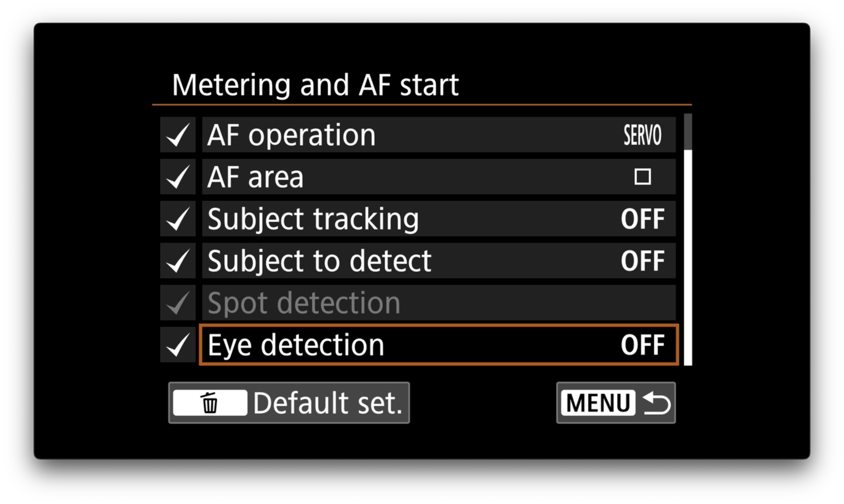The height and width of the screenshot is (504, 844).
Task: Select the AF area menu row
Action: click(438, 177)
